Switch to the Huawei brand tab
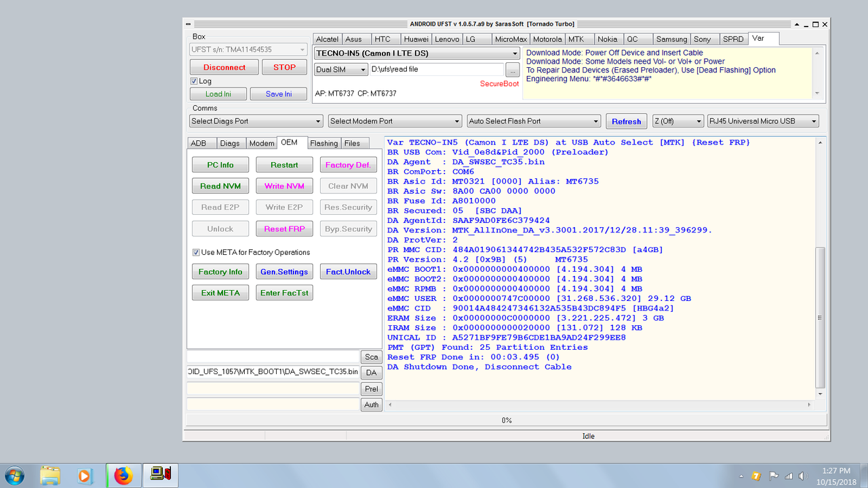 tap(416, 39)
